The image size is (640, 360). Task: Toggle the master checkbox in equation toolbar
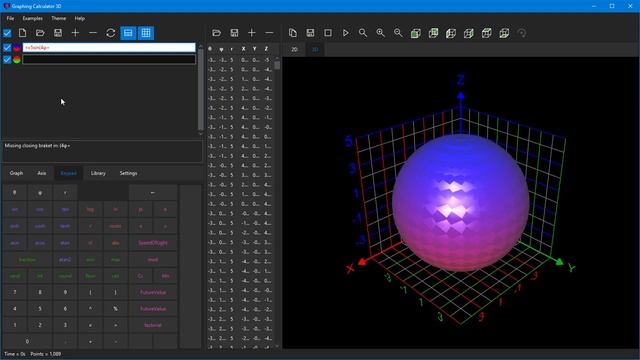click(7, 33)
